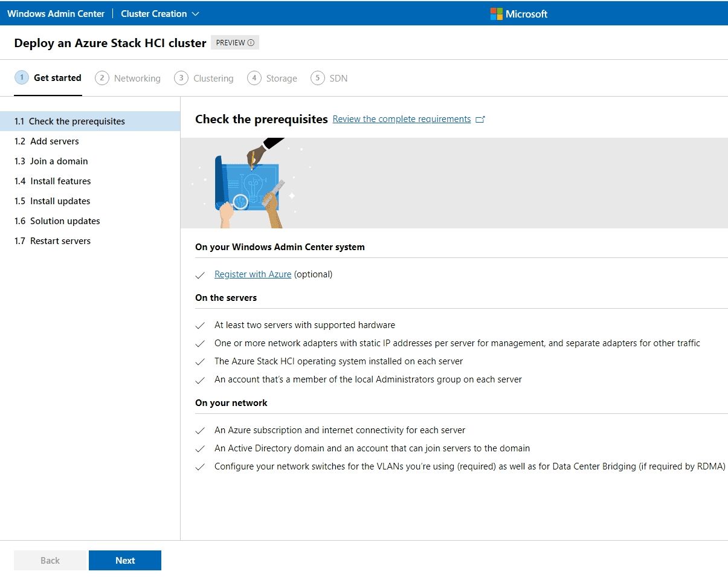Click the Microsoft logo in header
This screenshot has height=577, width=728.
point(519,14)
